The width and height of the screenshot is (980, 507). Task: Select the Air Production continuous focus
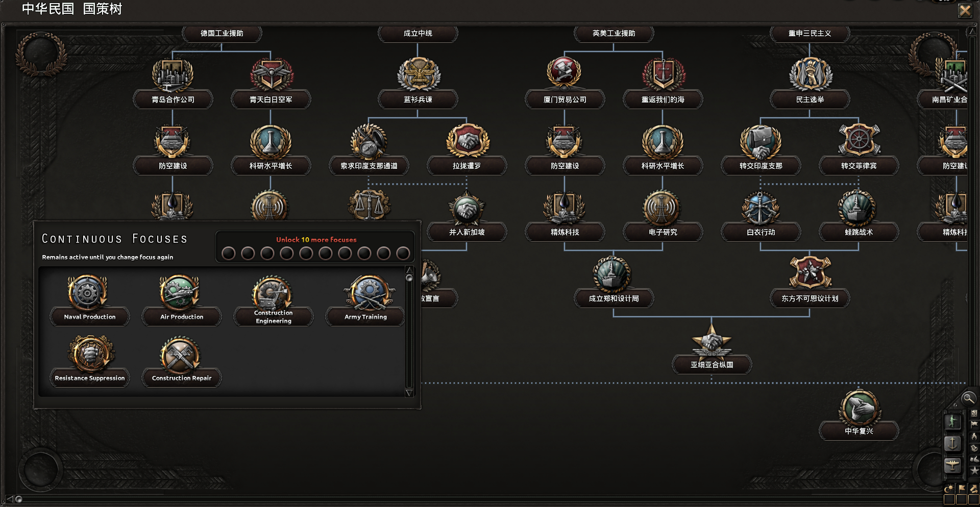point(181,300)
